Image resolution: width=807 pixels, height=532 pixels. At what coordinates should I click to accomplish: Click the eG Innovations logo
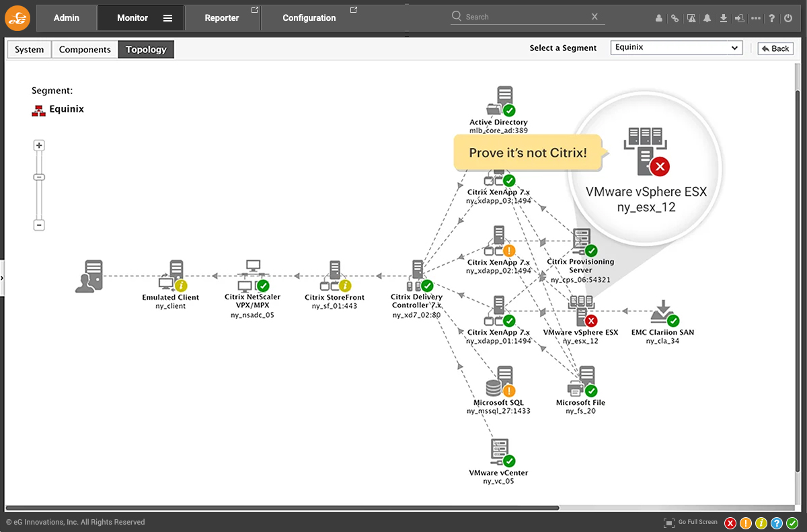click(17, 19)
